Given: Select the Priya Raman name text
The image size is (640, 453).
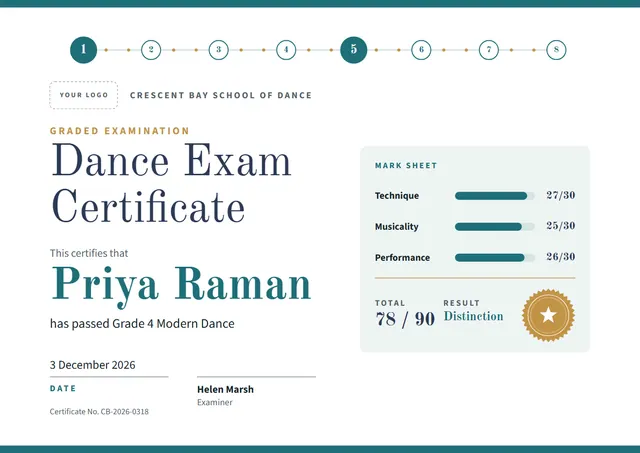Looking at the screenshot, I should (181, 286).
